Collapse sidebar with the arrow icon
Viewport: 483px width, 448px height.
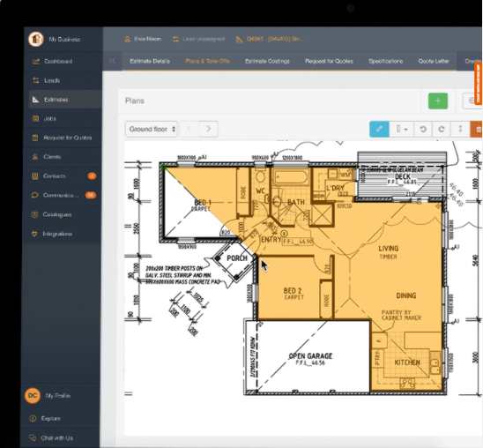(x=112, y=61)
